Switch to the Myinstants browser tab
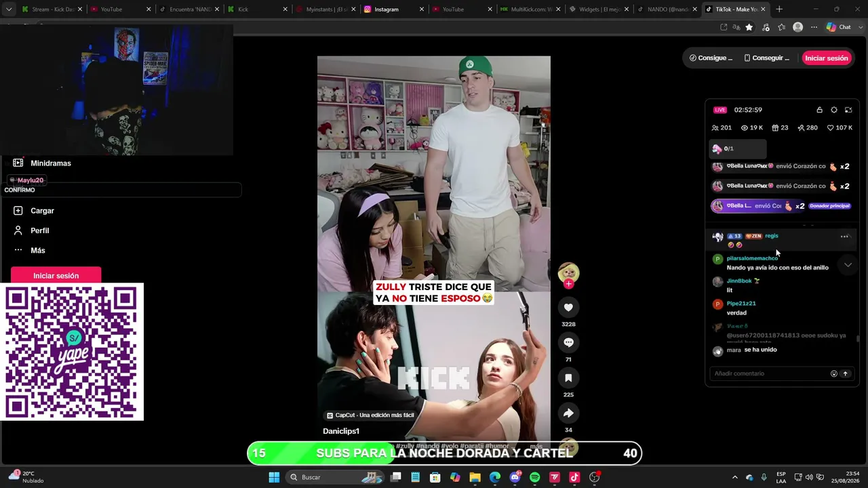Screen dimensions: 868x488 [325, 9]
